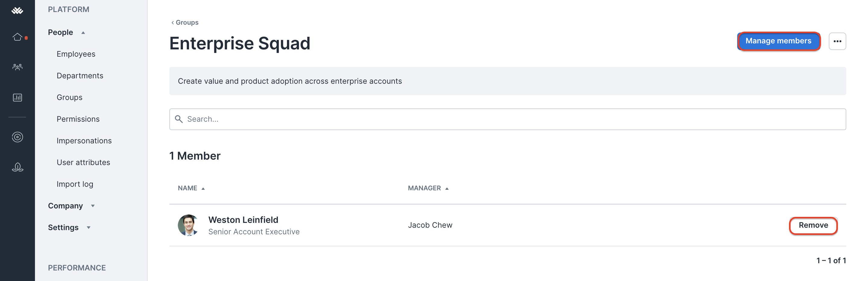Open Permissions in the sidebar
This screenshot has width=868, height=281.
point(78,119)
